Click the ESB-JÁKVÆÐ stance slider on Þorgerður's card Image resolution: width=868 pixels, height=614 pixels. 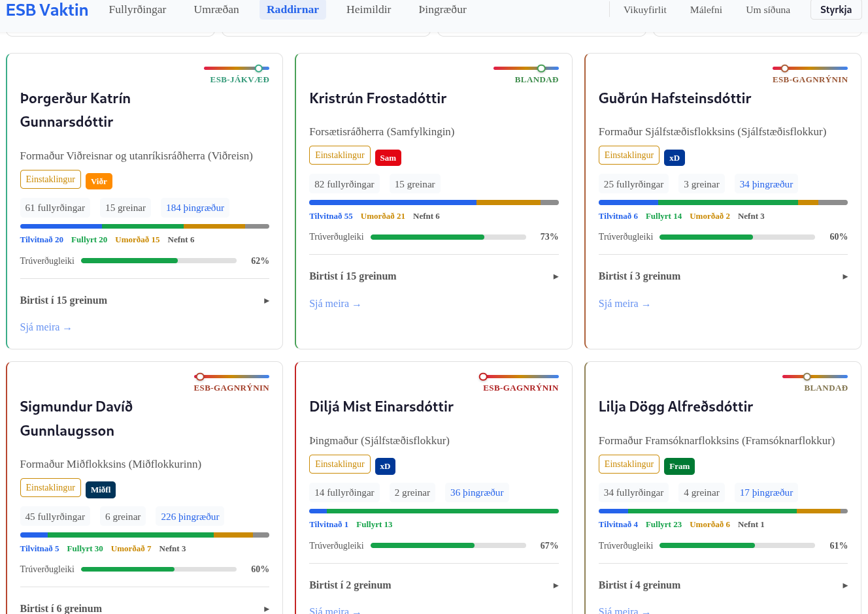click(237, 68)
